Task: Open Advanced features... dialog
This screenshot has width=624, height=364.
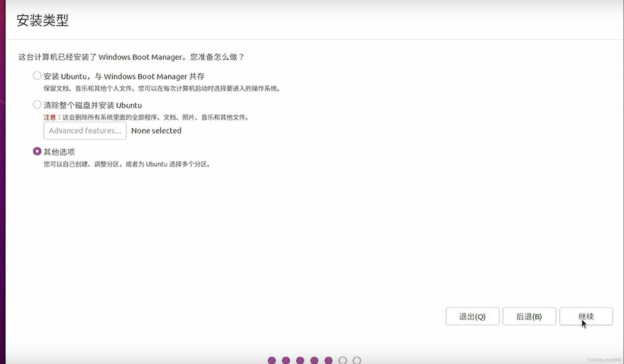Action: 85,131
